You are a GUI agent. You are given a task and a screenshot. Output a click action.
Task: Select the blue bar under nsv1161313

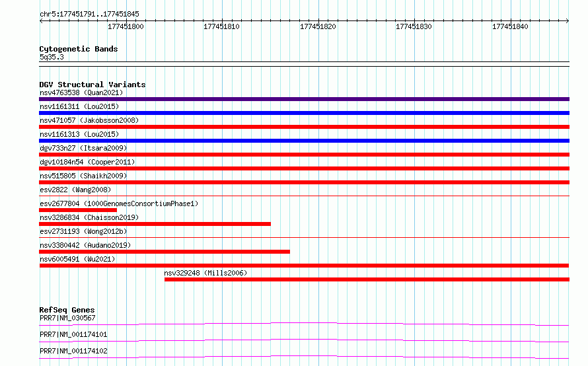click(304, 141)
